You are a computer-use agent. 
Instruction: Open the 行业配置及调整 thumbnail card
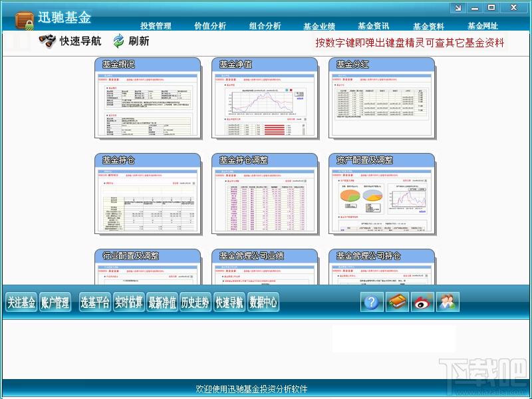(148, 267)
